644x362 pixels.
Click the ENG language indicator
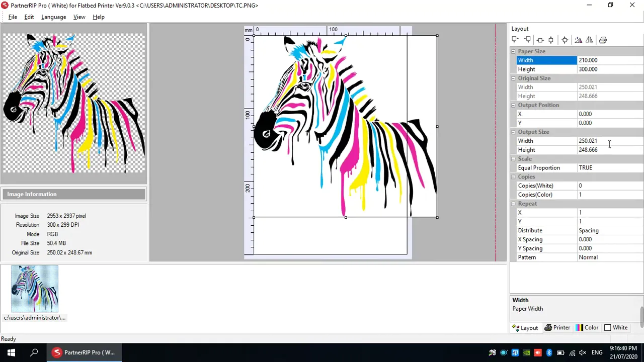pyautogui.click(x=597, y=352)
